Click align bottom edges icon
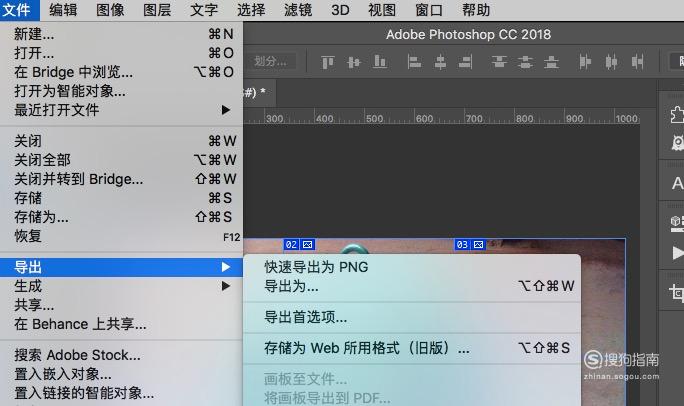The image size is (684, 406). point(380,62)
